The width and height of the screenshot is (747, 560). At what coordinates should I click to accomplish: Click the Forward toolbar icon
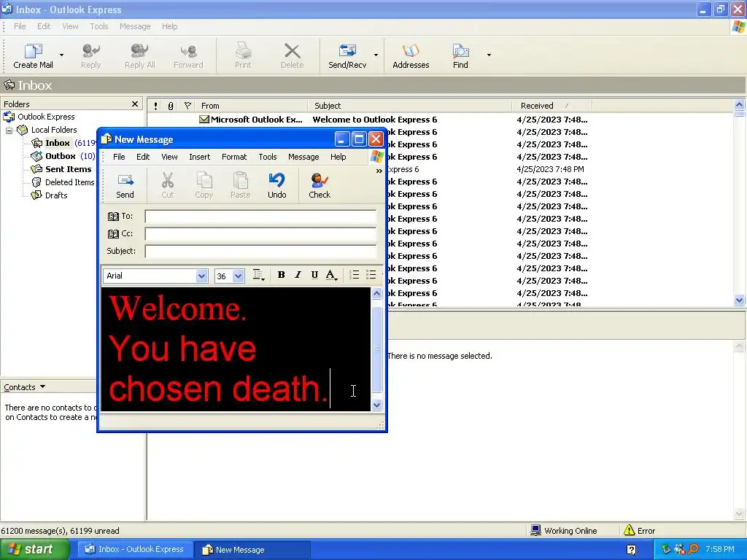point(189,50)
